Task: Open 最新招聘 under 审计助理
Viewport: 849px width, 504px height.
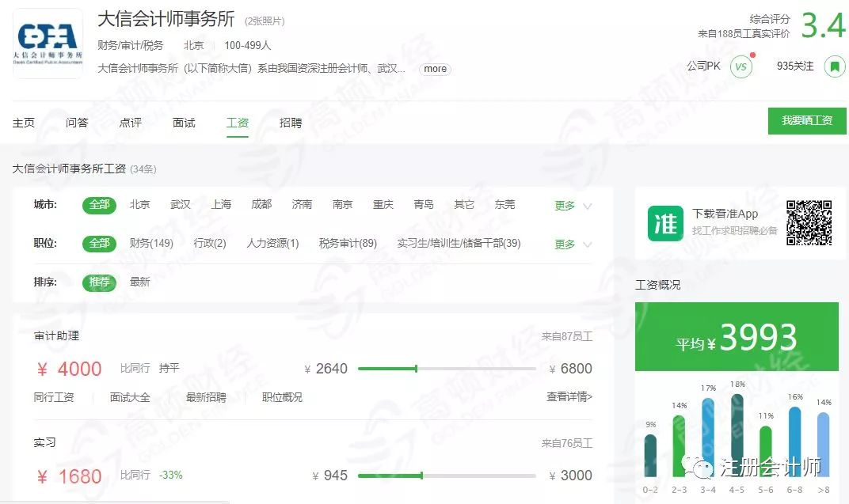Action: pos(206,397)
